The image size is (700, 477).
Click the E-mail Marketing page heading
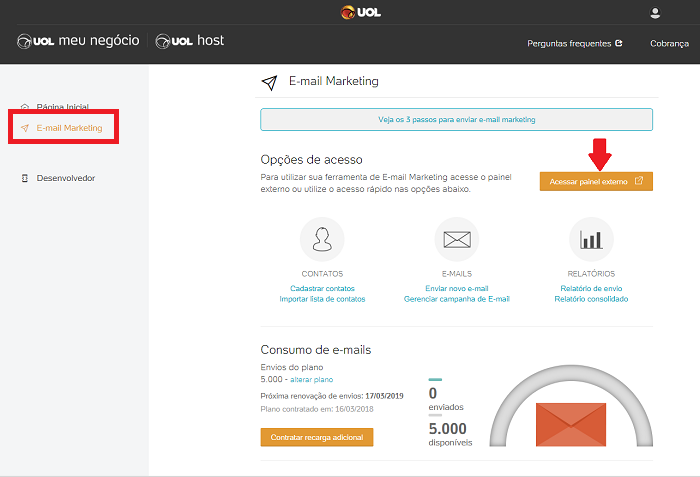point(333,81)
